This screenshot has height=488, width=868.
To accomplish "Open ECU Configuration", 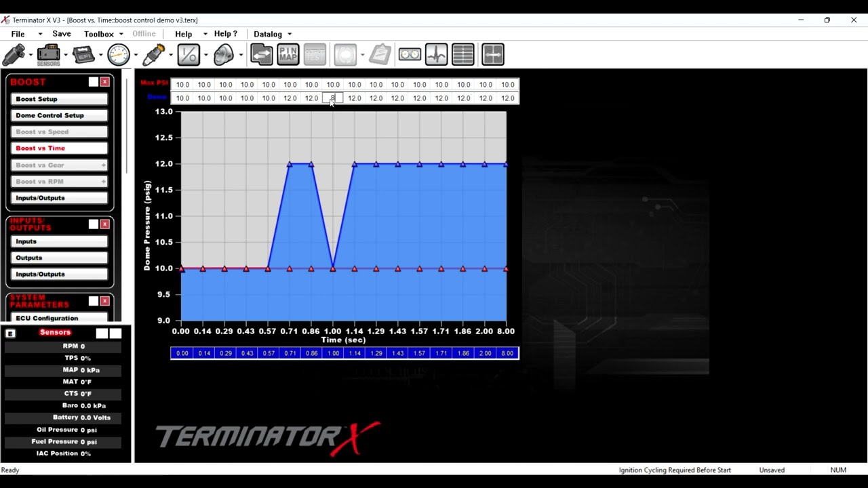I will click(x=60, y=318).
